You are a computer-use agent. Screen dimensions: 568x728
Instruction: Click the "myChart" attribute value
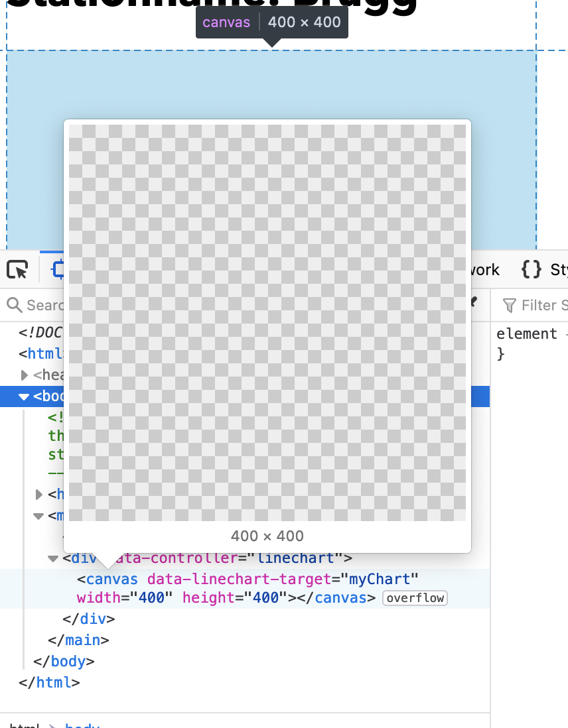pos(380,579)
